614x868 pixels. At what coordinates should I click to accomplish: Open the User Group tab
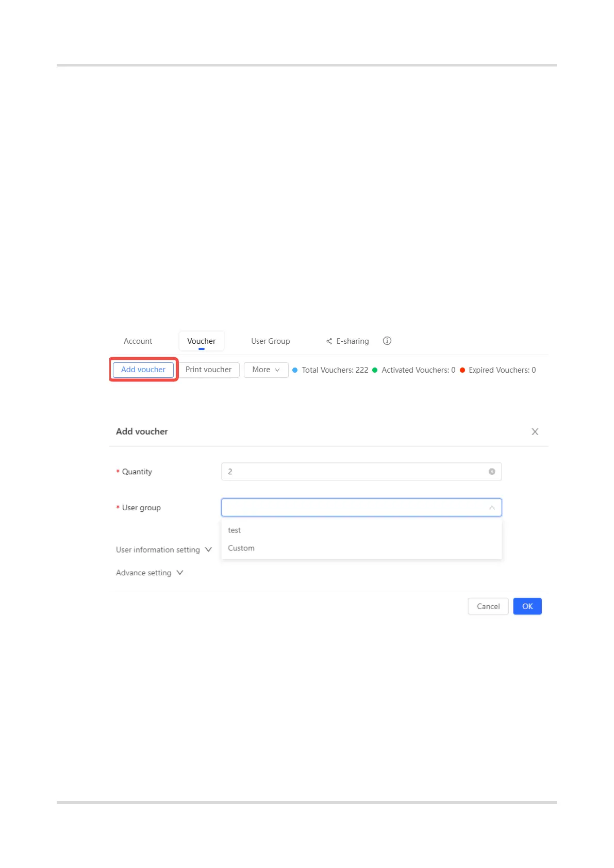point(270,341)
